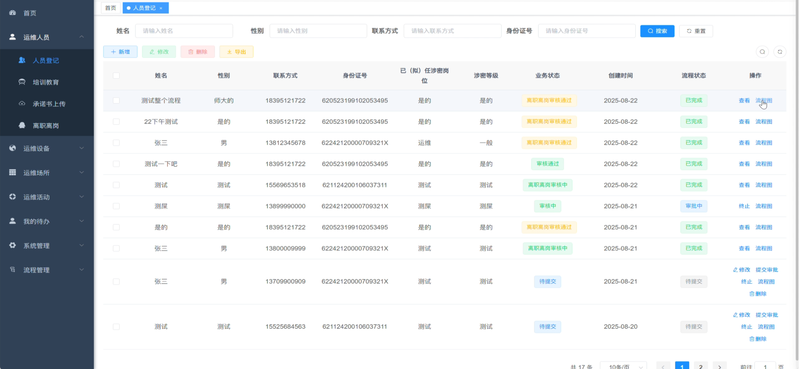Click the blue 搜索 search button

point(657,31)
